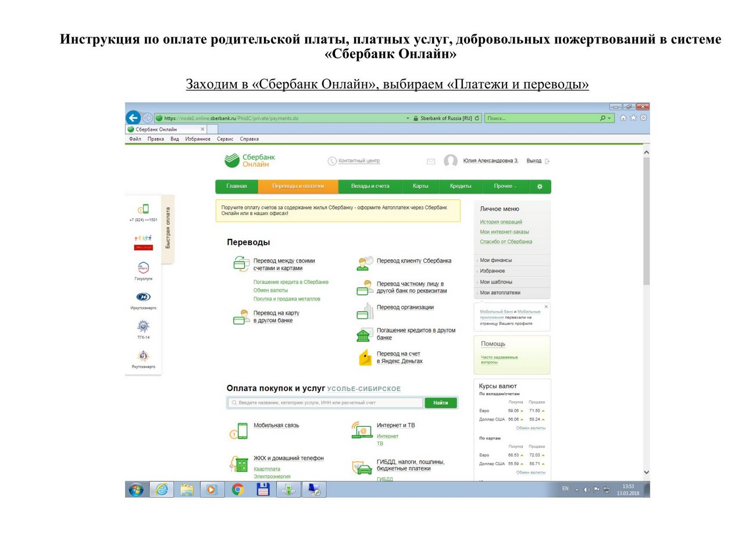
Task: Change region УСОЛЬЕ-СИБИРСКОЕ link
Action: click(x=364, y=389)
